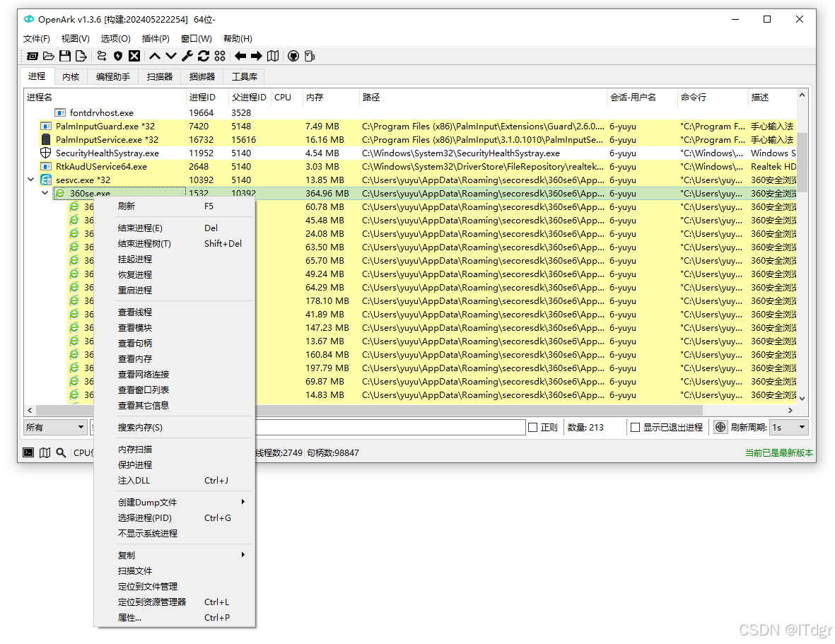Open the 视图(V) menu
Viewport: 835px width, 644px height.
[x=76, y=38]
